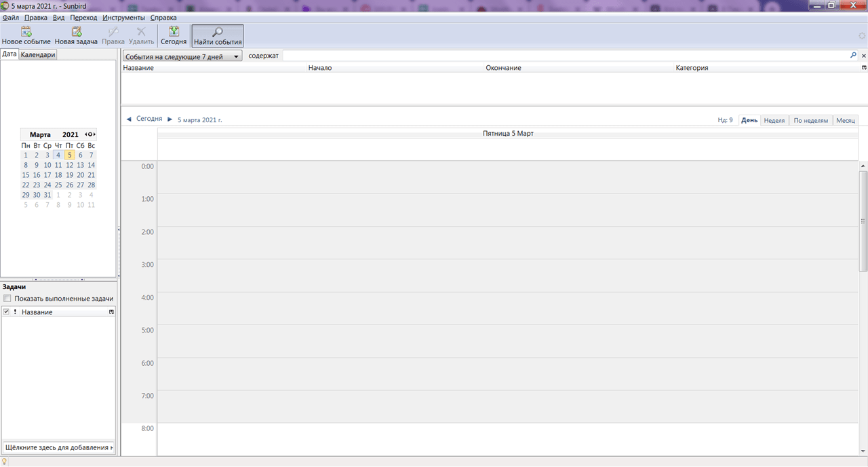Screen dimensions: 868x467
Task: Click the task entry field to add task
Action: [58, 447]
